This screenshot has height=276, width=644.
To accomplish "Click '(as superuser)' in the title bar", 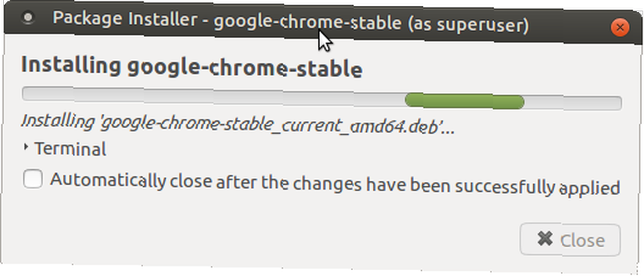I will coord(469,26).
